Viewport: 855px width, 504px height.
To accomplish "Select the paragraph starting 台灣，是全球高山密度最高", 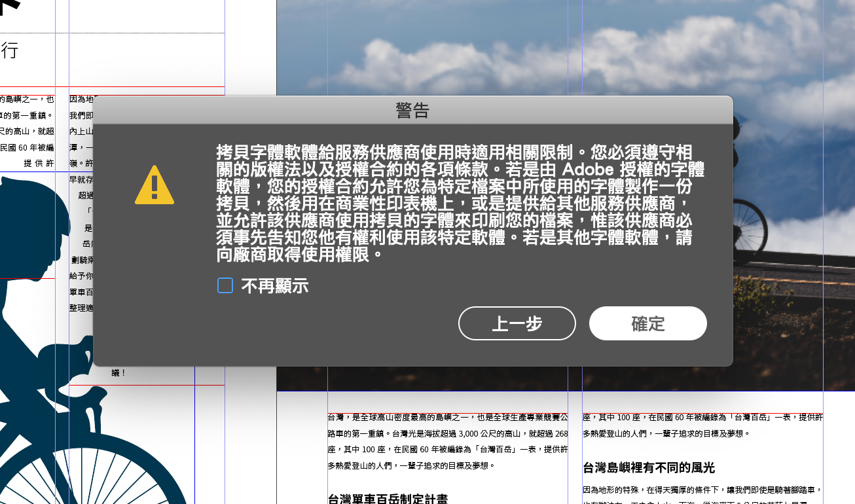I will [447, 441].
